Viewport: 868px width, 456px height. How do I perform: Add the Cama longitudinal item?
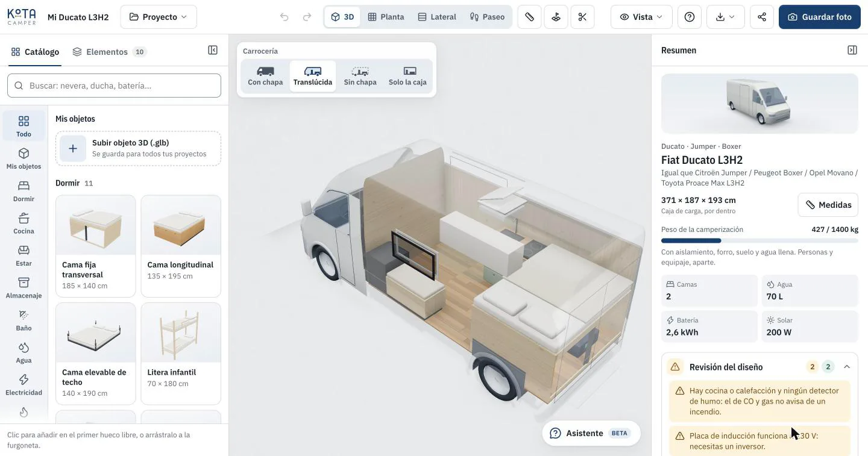pyautogui.click(x=181, y=246)
